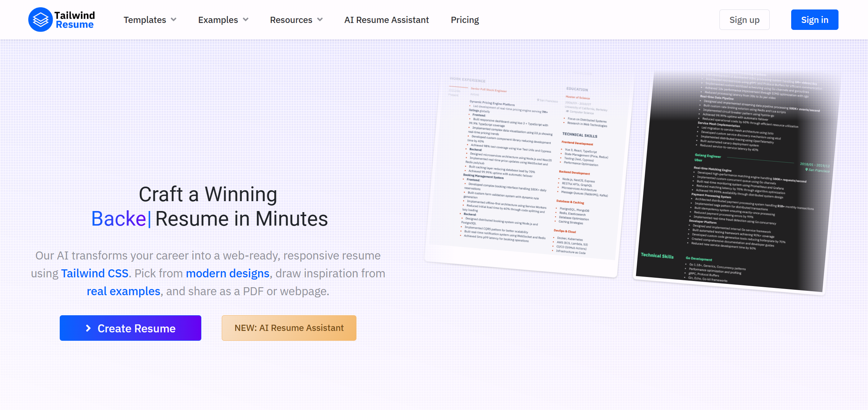Expand the Templates dropdown chevron
Screen dimensions: 868x410
(x=174, y=20)
